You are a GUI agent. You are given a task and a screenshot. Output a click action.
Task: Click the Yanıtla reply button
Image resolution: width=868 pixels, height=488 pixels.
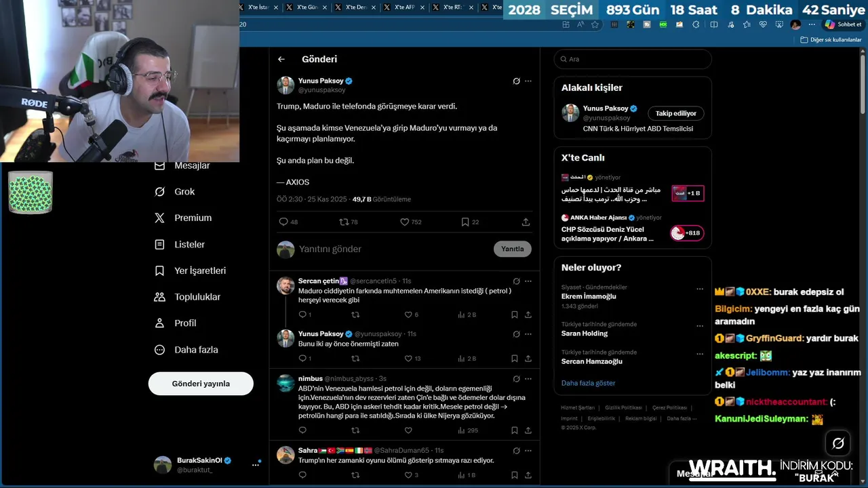point(512,249)
